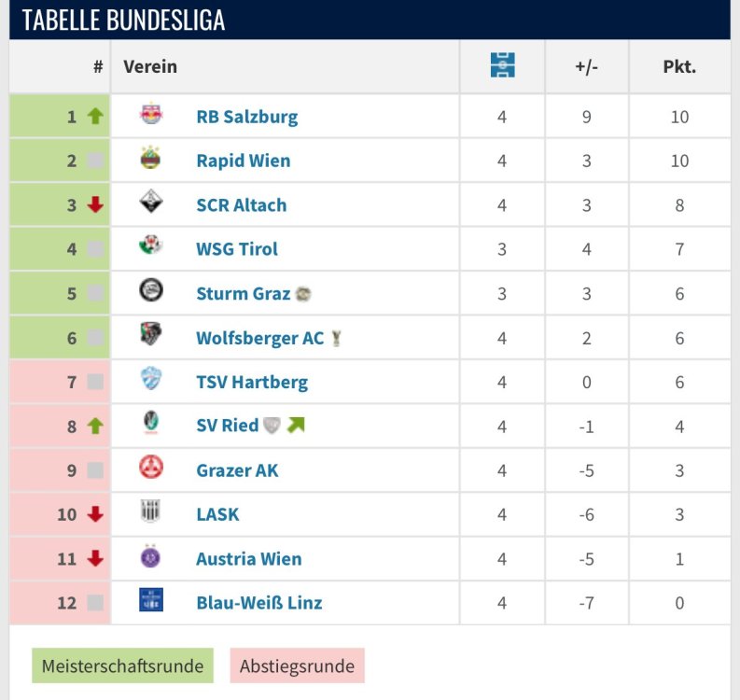Click the Pkt. column header
Image resolution: width=740 pixels, height=700 pixels.
click(x=679, y=67)
